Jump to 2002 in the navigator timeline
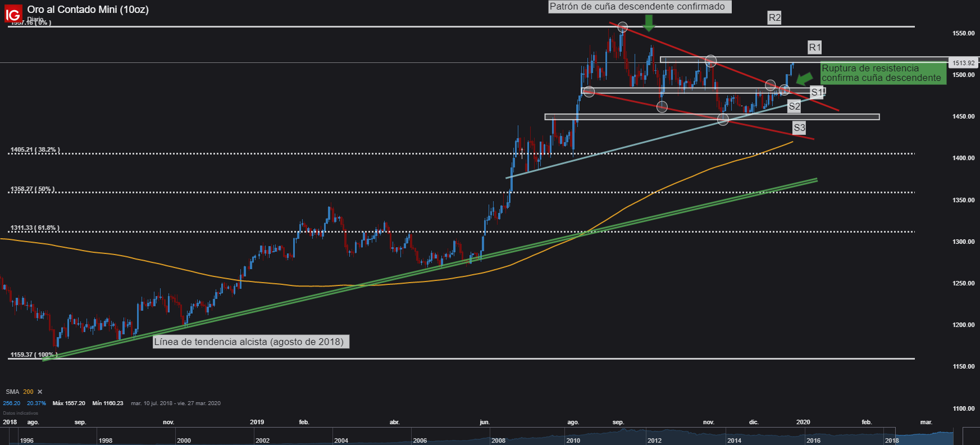The width and height of the screenshot is (980, 445). point(262,441)
